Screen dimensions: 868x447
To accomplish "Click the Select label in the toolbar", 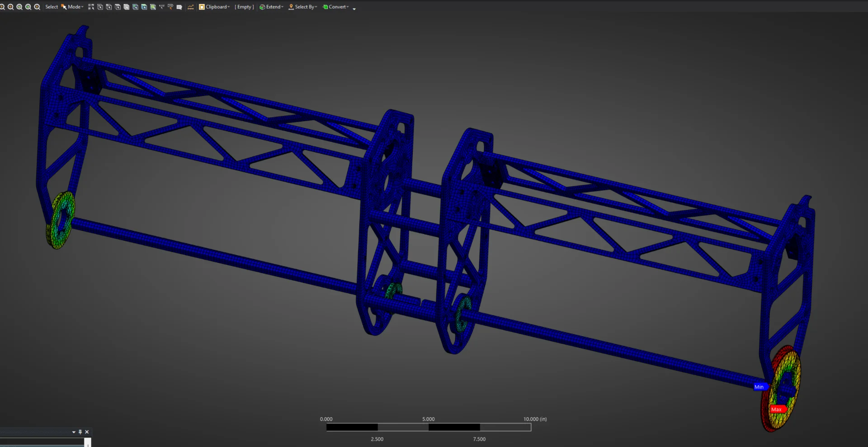I will [x=52, y=7].
